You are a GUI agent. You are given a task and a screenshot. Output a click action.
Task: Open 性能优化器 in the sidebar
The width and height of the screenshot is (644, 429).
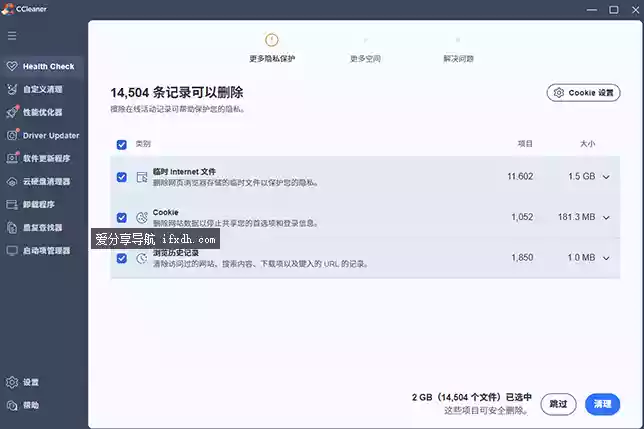[x=42, y=112]
